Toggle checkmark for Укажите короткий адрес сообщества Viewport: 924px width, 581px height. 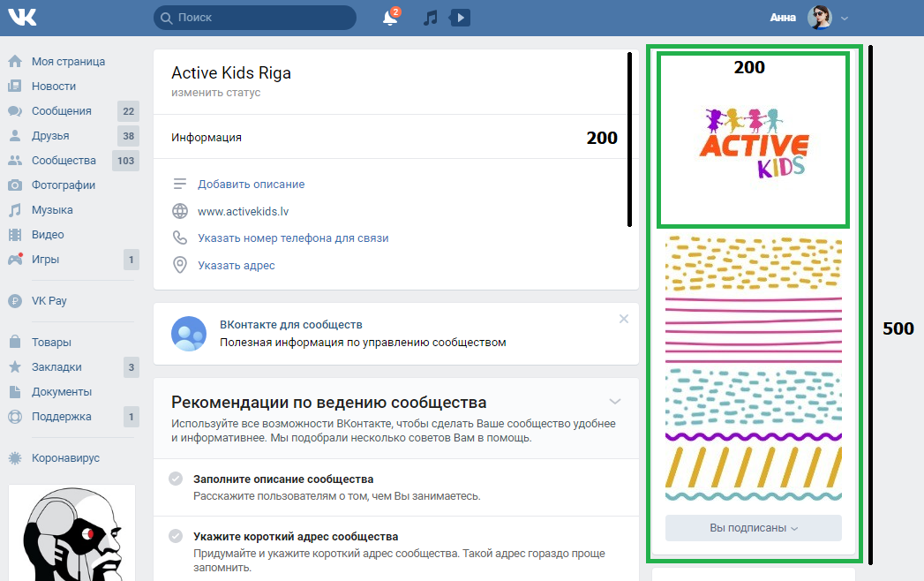tap(176, 536)
